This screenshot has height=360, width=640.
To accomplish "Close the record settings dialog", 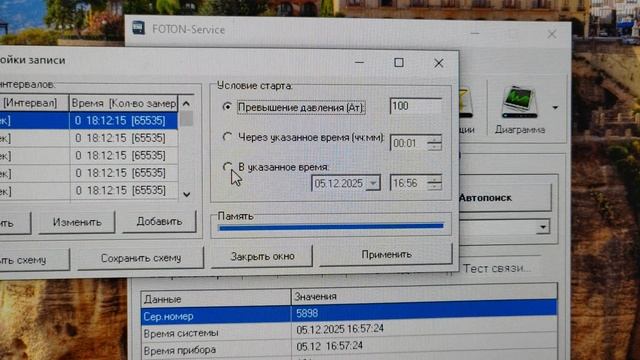I will (439, 63).
